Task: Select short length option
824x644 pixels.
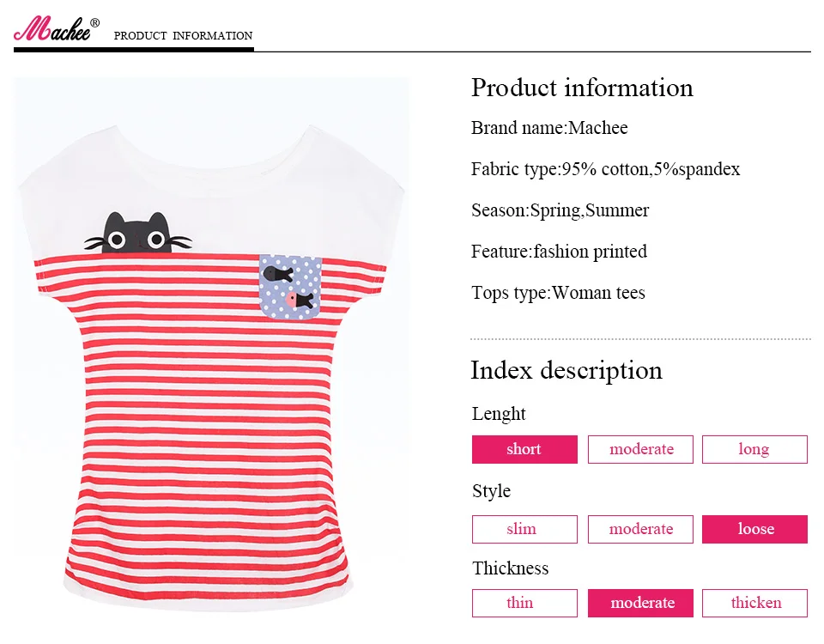Action: point(524,449)
